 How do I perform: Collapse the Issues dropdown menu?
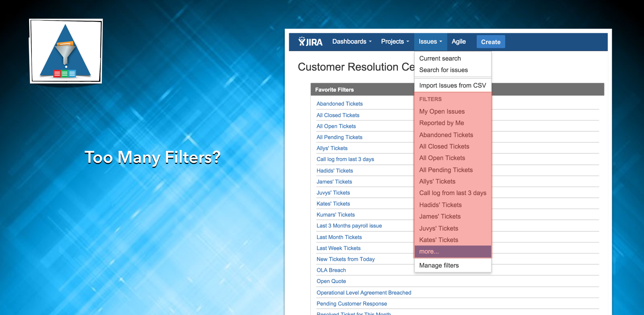430,42
